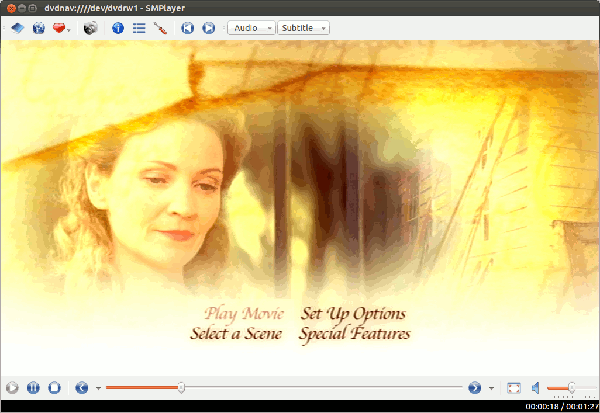Open the playlist icon

(x=139, y=28)
